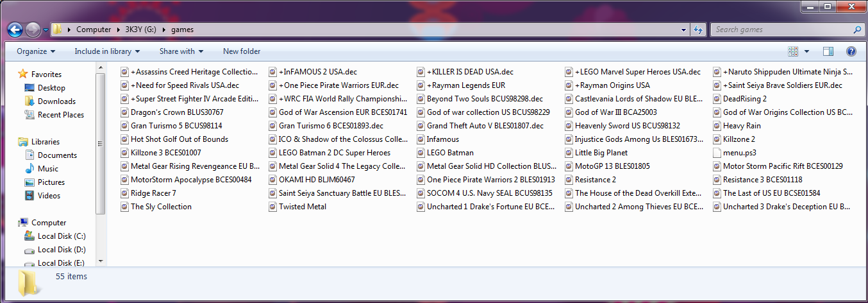
Task: Select the Resistance 2 file icon
Action: [569, 180]
